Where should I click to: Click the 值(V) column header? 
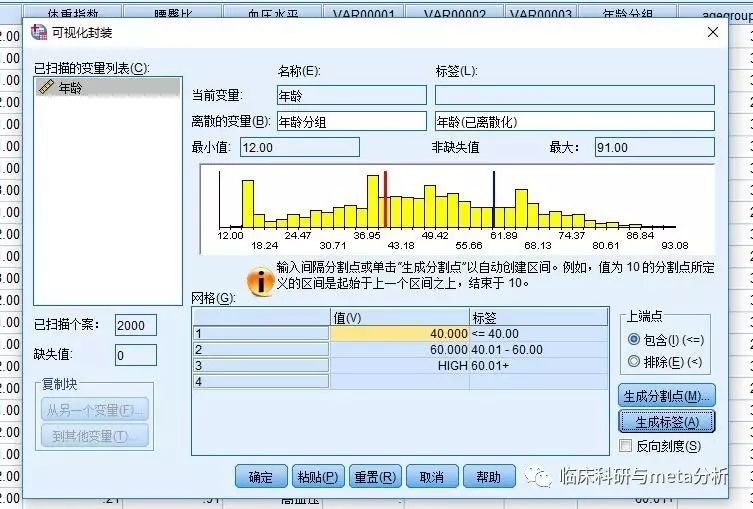pyautogui.click(x=400, y=317)
